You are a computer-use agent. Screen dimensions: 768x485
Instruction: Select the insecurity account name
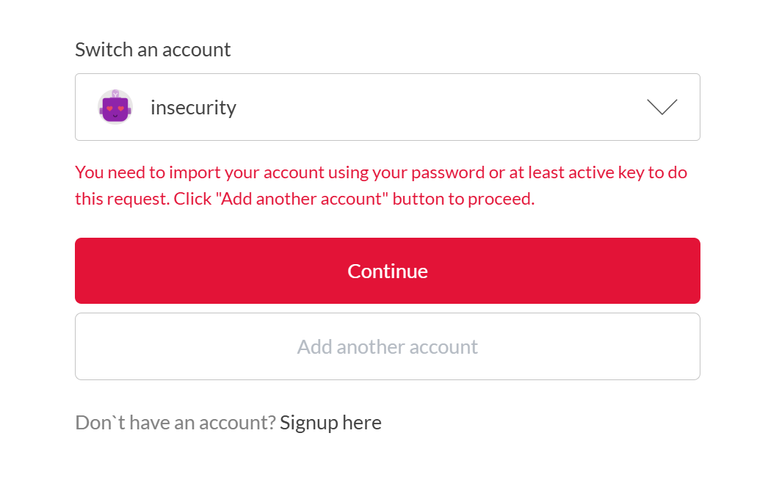(193, 107)
